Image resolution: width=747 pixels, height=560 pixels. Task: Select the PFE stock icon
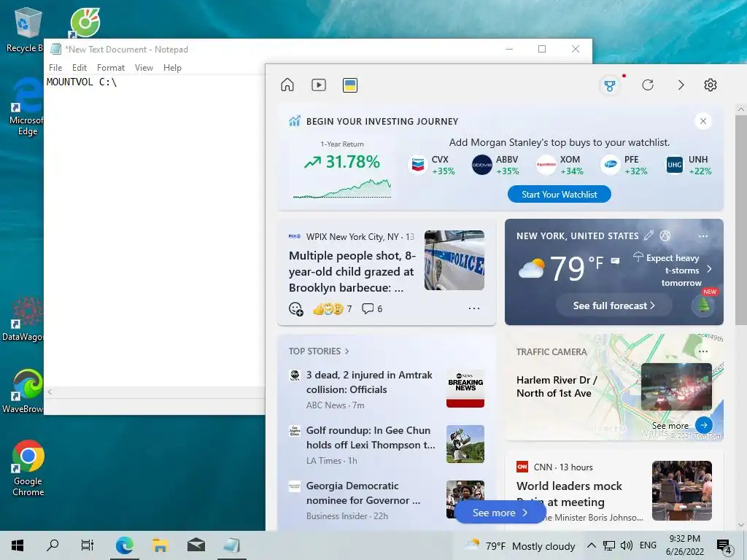click(611, 165)
